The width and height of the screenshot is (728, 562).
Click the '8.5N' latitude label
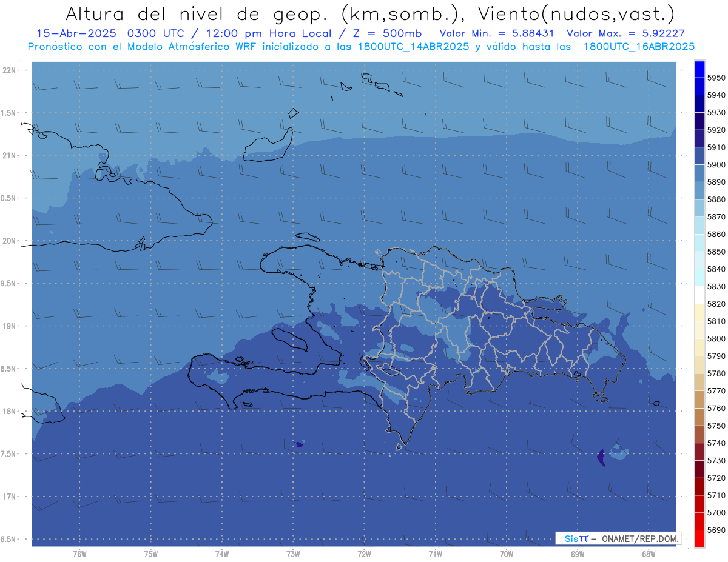coord(8,369)
